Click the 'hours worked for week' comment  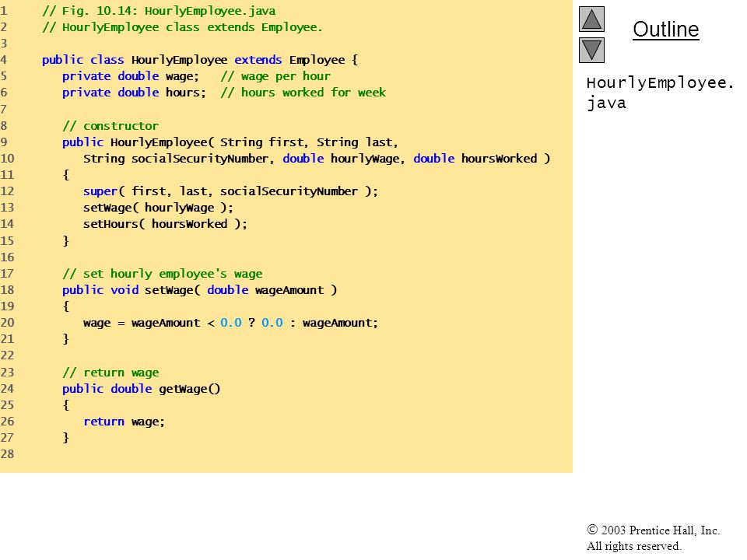[303, 93]
